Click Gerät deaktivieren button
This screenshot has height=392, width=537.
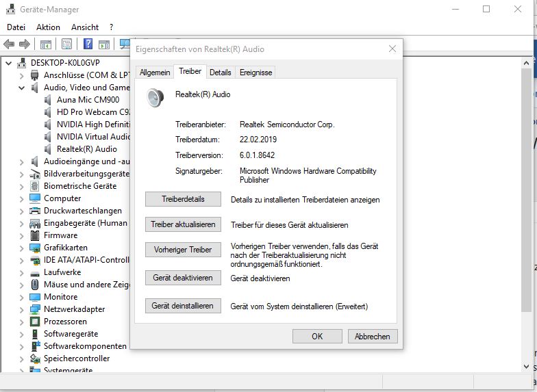pos(183,278)
